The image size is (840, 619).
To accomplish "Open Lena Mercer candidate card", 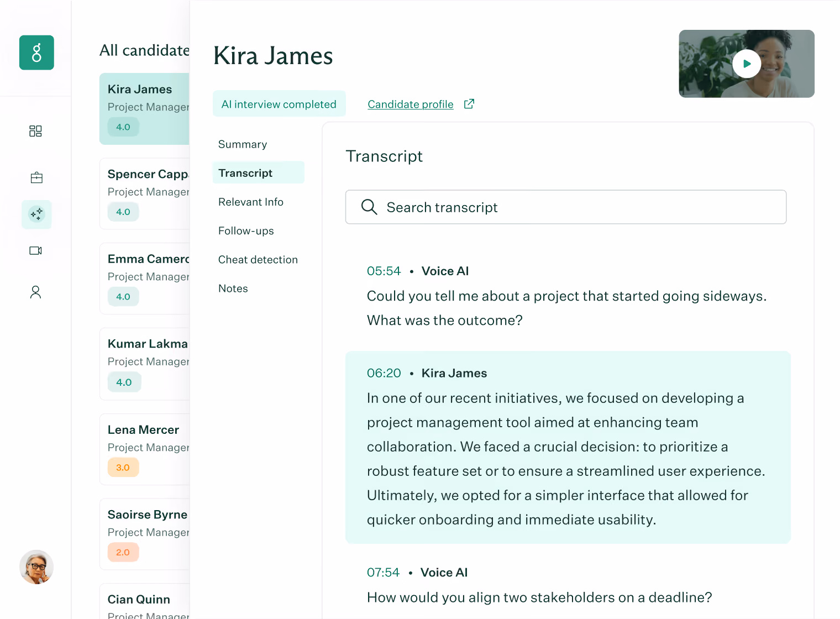I will click(x=145, y=449).
